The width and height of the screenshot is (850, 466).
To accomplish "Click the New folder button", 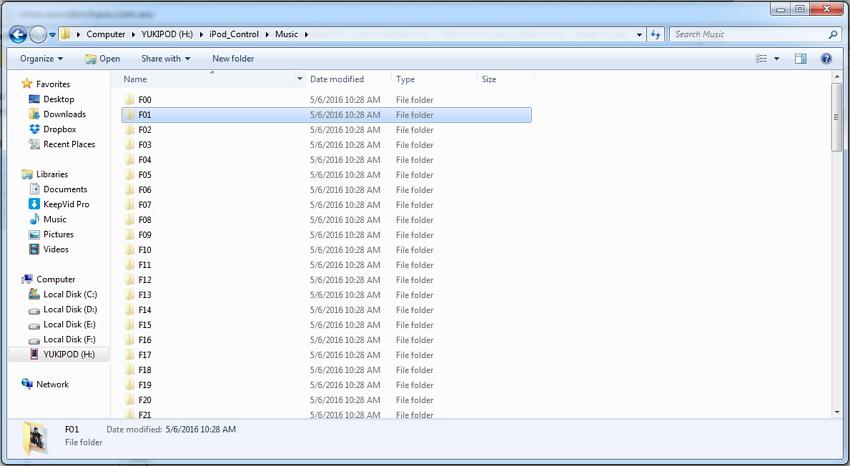I will tap(233, 59).
